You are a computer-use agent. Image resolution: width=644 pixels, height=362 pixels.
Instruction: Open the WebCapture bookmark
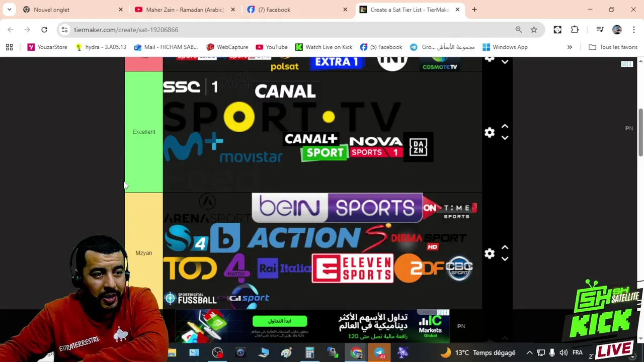point(227,47)
